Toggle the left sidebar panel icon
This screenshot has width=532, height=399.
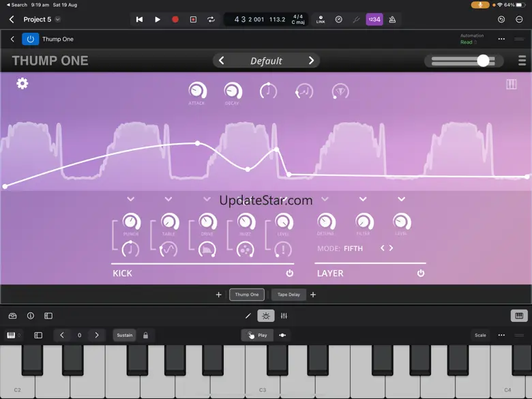pos(48,316)
